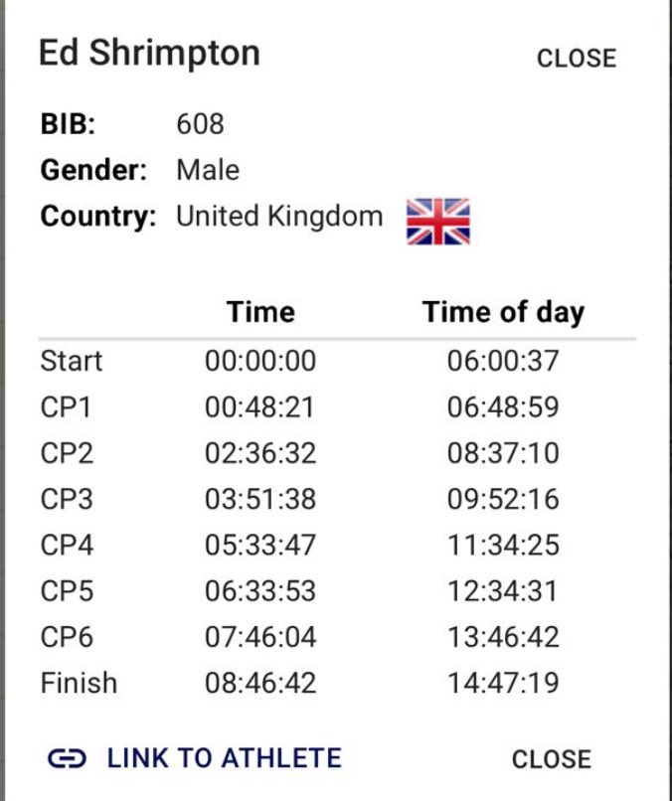This screenshot has width=672, height=801.
Task: Click the Time of day column header
Action: (503, 312)
